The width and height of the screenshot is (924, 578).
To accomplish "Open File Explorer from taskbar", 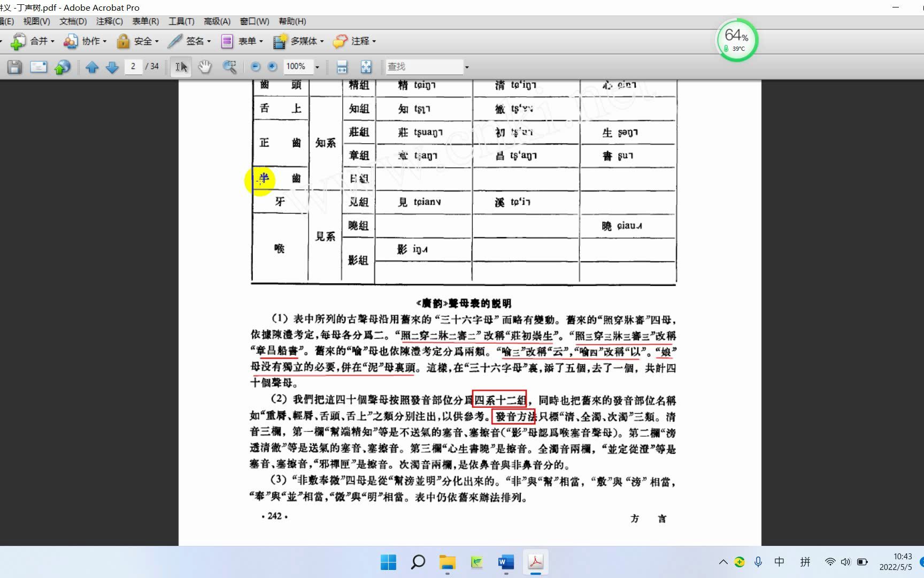I will click(x=447, y=562).
